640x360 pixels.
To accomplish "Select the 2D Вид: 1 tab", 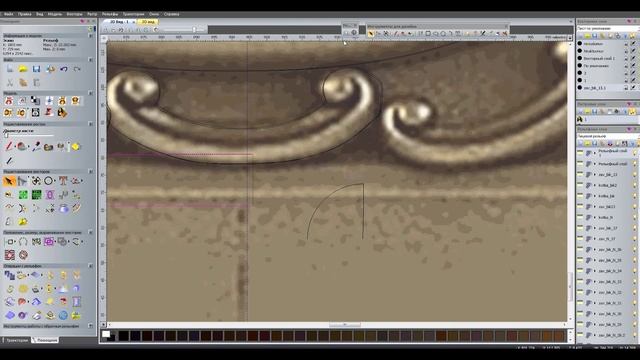I will click(x=119, y=22).
